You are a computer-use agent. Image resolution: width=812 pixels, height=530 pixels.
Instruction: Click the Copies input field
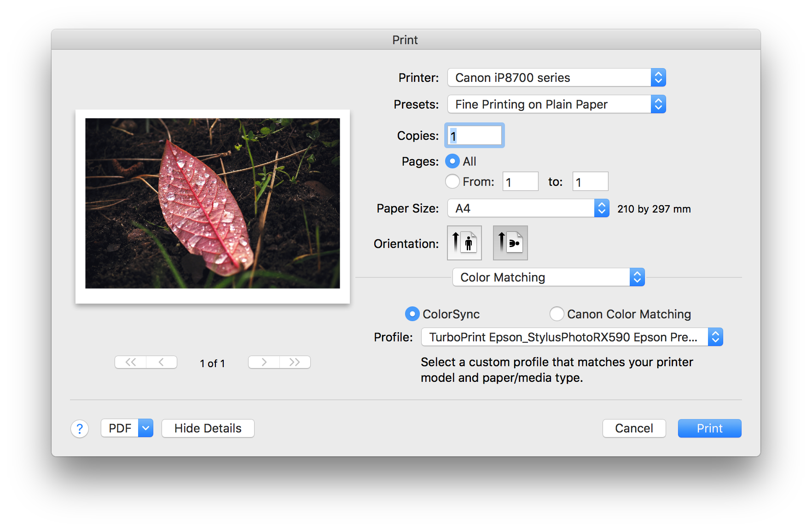pyautogui.click(x=475, y=135)
